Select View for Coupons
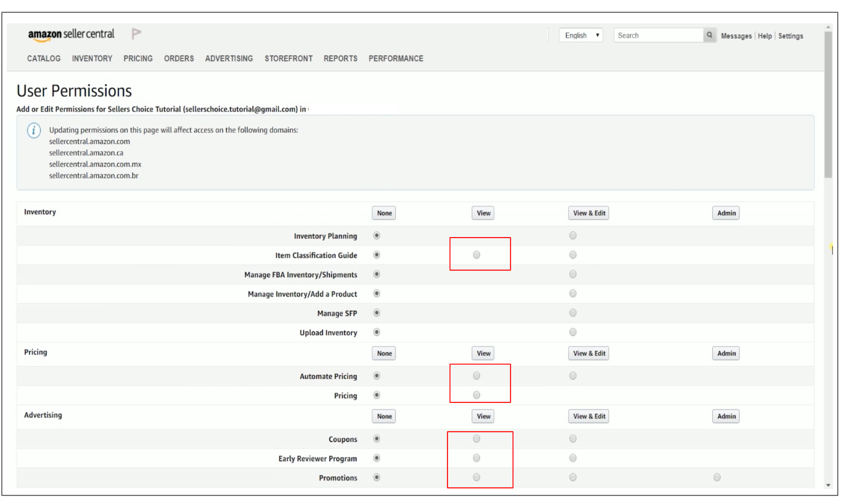This screenshot has width=842, height=504. pos(477,439)
